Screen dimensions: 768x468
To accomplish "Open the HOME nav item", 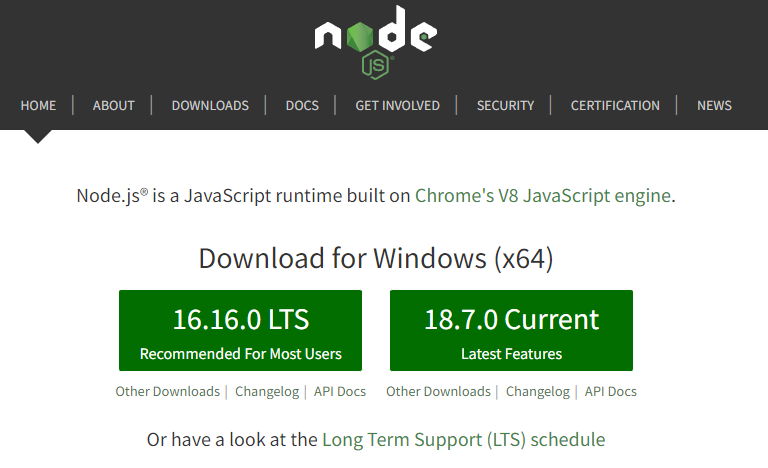I will [x=38, y=105].
